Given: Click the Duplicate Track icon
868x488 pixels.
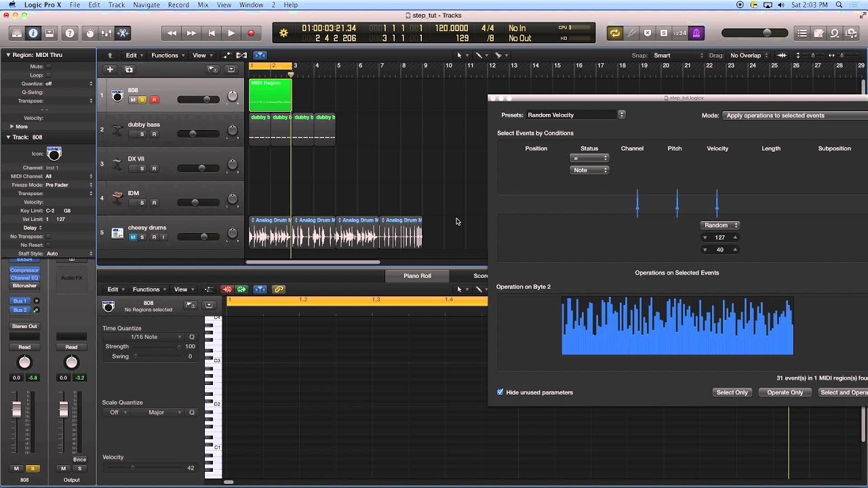Looking at the screenshot, I should tap(129, 69).
